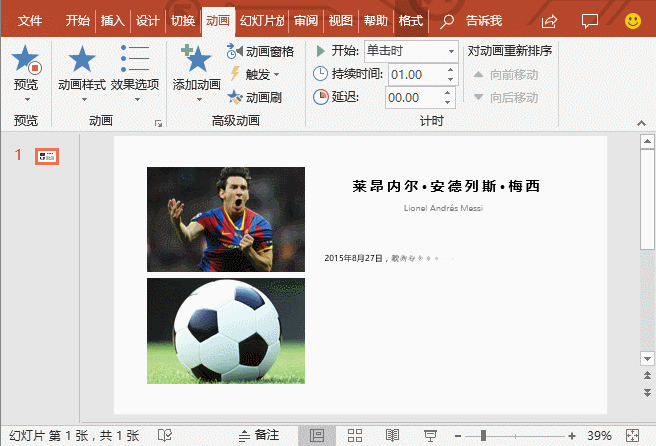
Task: Open the Animation Pane (动画窗格)
Action: click(x=261, y=51)
